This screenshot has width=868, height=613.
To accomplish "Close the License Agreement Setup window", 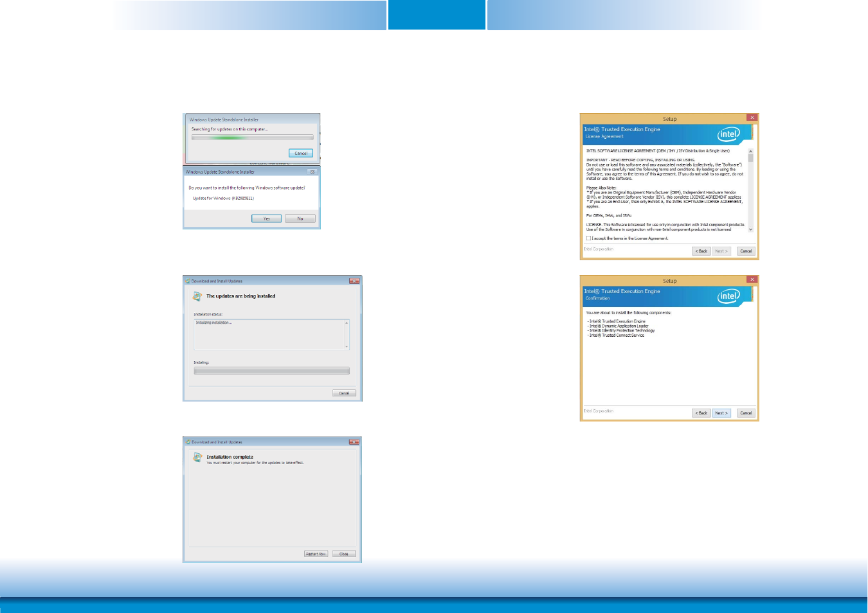I will point(752,118).
